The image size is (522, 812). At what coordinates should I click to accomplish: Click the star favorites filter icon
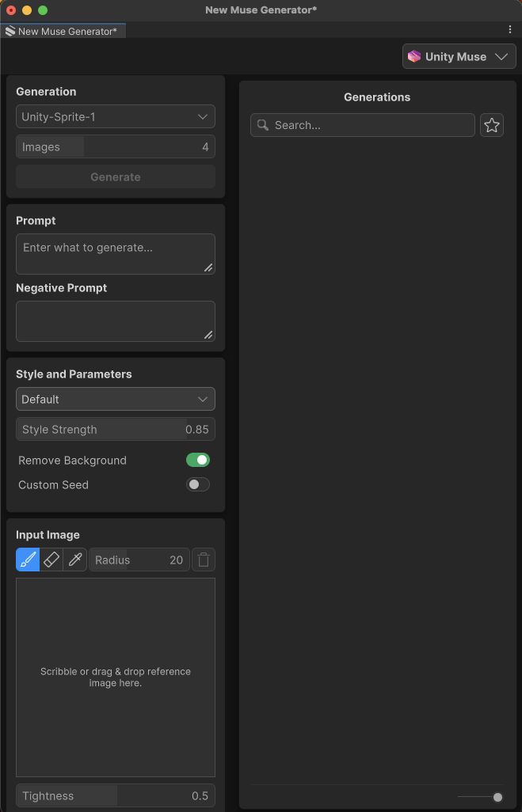point(492,125)
